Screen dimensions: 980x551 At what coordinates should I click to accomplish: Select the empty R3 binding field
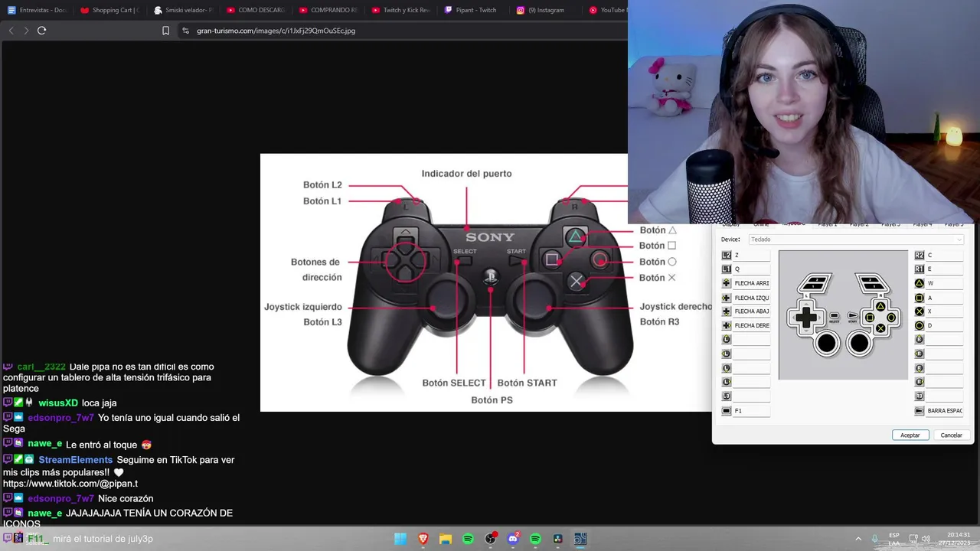pyautogui.click(x=945, y=396)
